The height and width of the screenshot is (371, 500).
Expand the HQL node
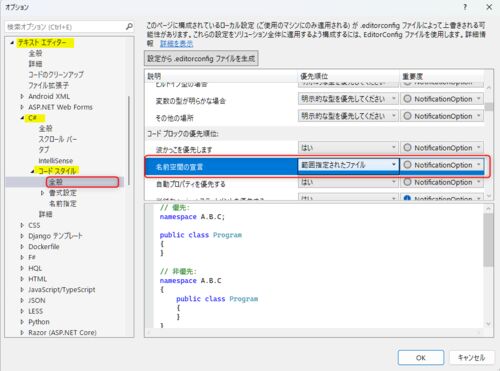click(x=22, y=268)
